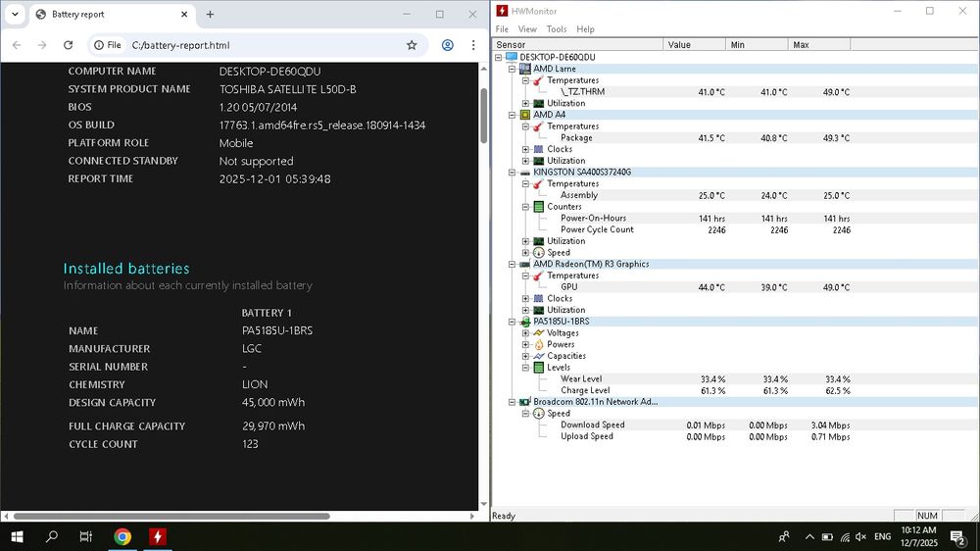Expand the Capacities group under battery
Viewport: 980px width, 551px height.
click(525, 356)
